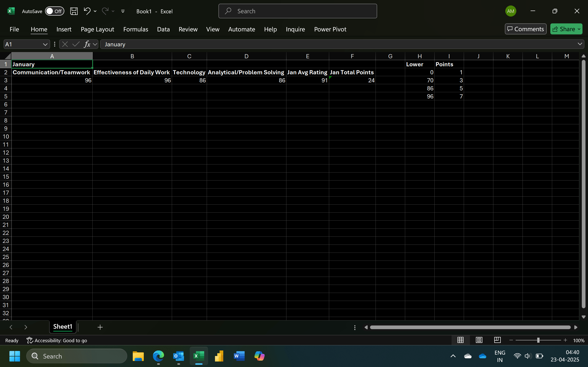Open Customize Quick Access Toolbar dropdown

point(123,11)
